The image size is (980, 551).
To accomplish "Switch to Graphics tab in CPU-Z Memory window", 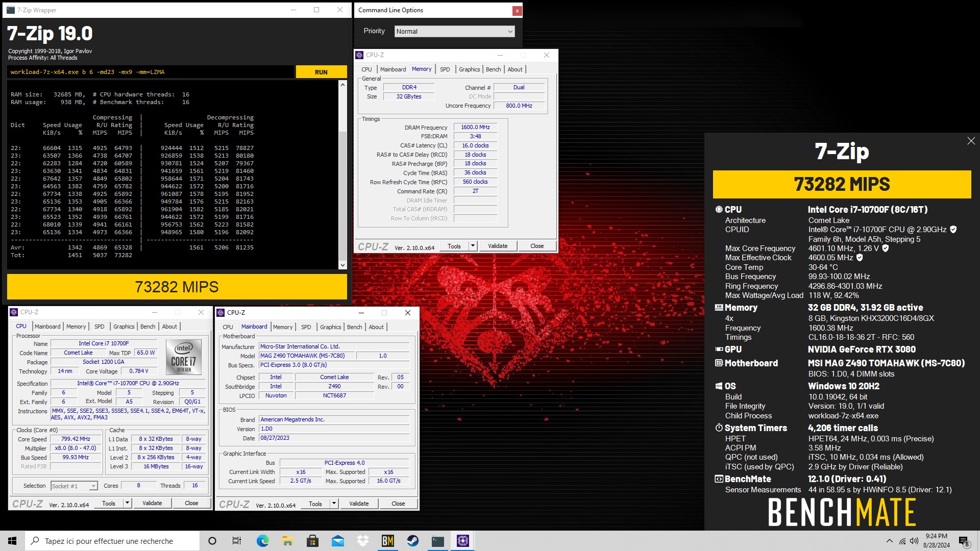I will 469,69.
